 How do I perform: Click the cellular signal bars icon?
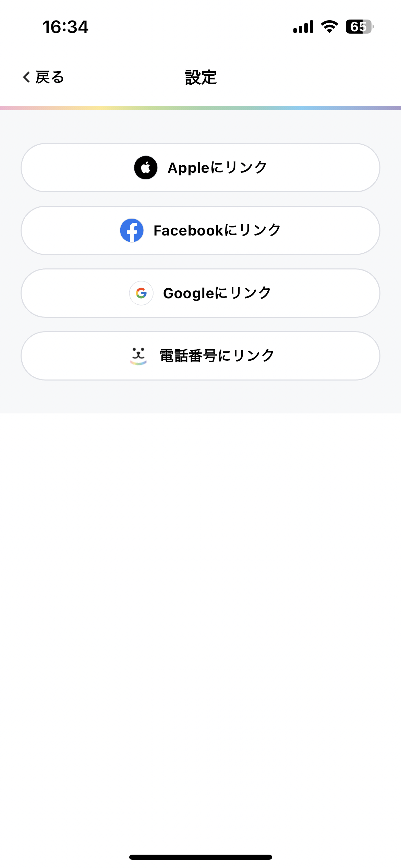(x=303, y=27)
